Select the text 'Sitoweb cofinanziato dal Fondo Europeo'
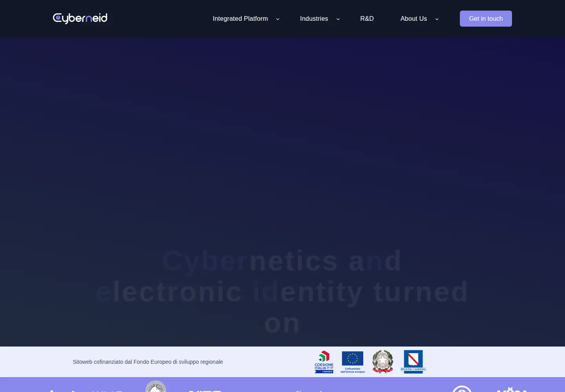 tap(122, 362)
